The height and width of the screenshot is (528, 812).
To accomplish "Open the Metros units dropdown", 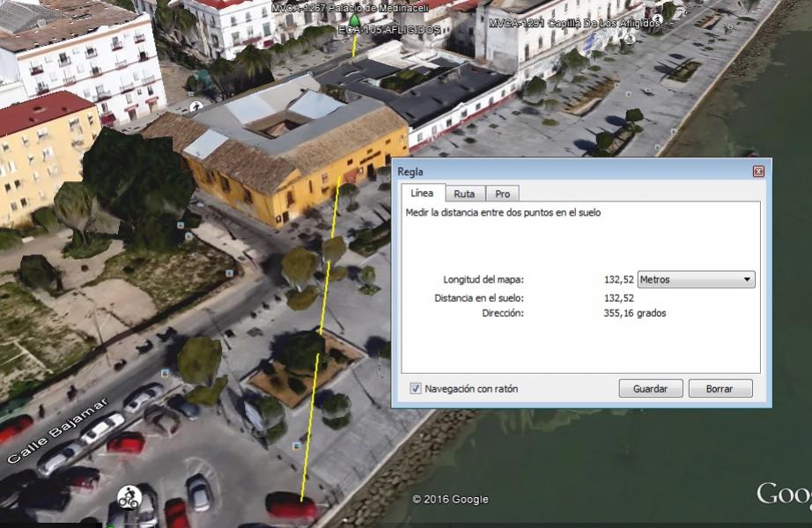I will tap(696, 280).
